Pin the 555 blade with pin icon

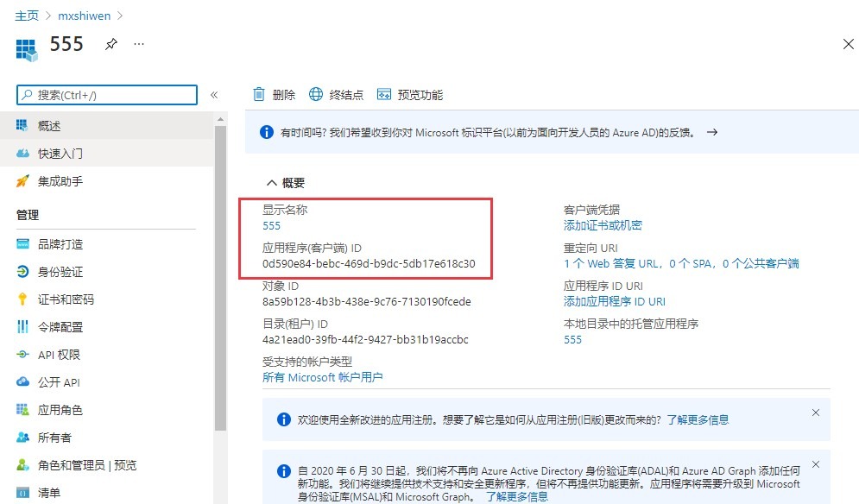pos(111,44)
